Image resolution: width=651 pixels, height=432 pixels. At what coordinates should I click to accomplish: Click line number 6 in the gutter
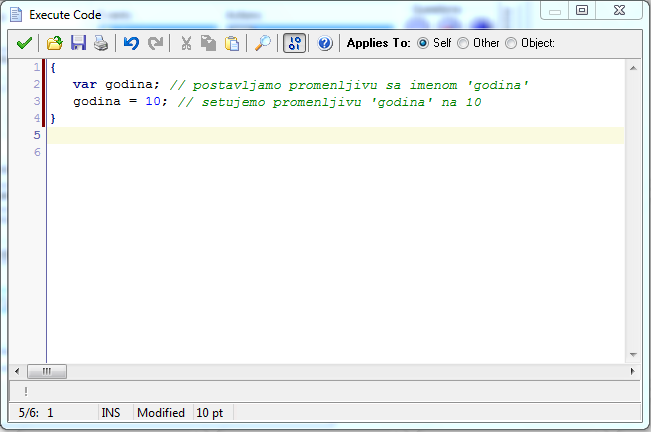pos(37,152)
